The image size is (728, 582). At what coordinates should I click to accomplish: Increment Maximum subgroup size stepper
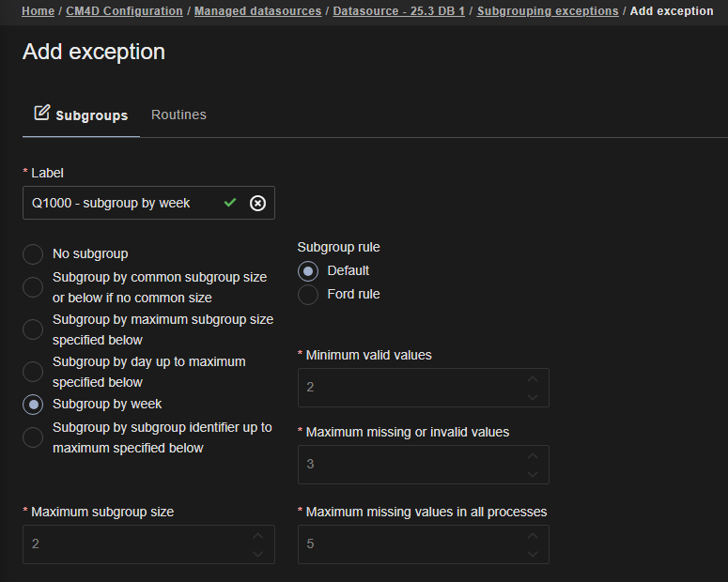point(258,536)
